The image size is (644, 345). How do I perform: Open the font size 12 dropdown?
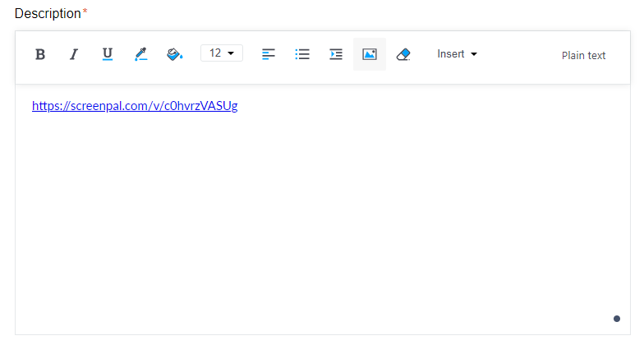click(x=222, y=53)
